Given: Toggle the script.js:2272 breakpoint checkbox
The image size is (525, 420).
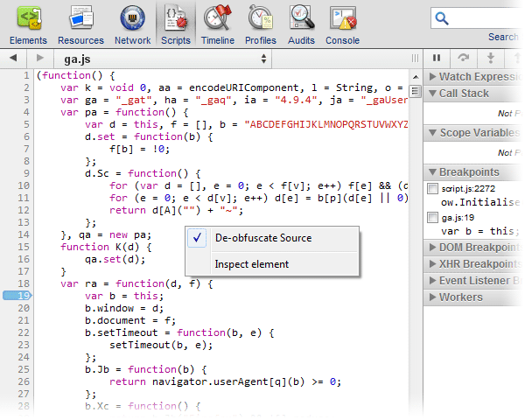Looking at the screenshot, I should 432,189.
